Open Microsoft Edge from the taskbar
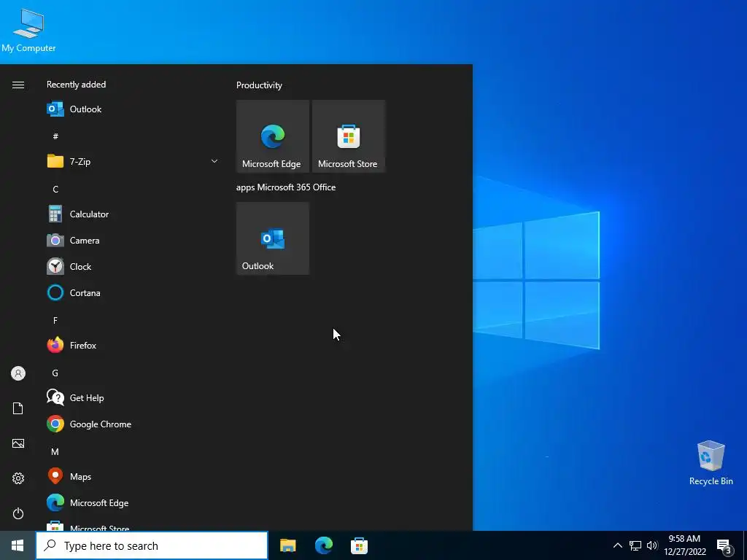Viewport: 747px width, 560px height. tap(323, 545)
